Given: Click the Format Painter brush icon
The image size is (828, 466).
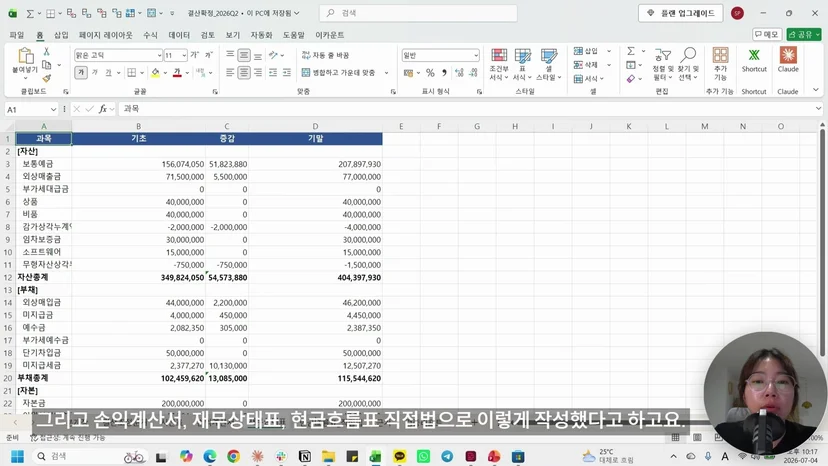Looking at the screenshot, I should click(x=46, y=78).
